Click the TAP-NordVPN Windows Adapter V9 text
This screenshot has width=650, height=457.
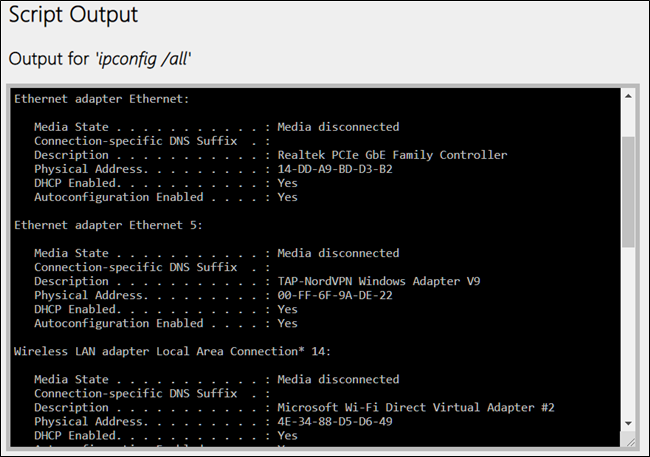(x=378, y=281)
